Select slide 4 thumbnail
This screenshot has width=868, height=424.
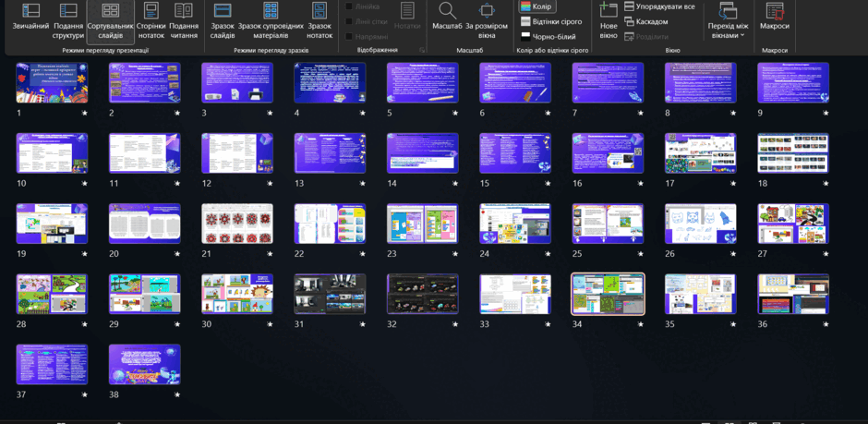point(330,82)
